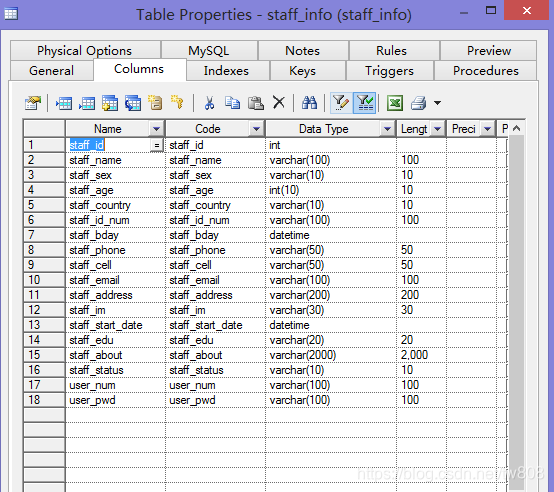Click the Create Domain icon

155,103
